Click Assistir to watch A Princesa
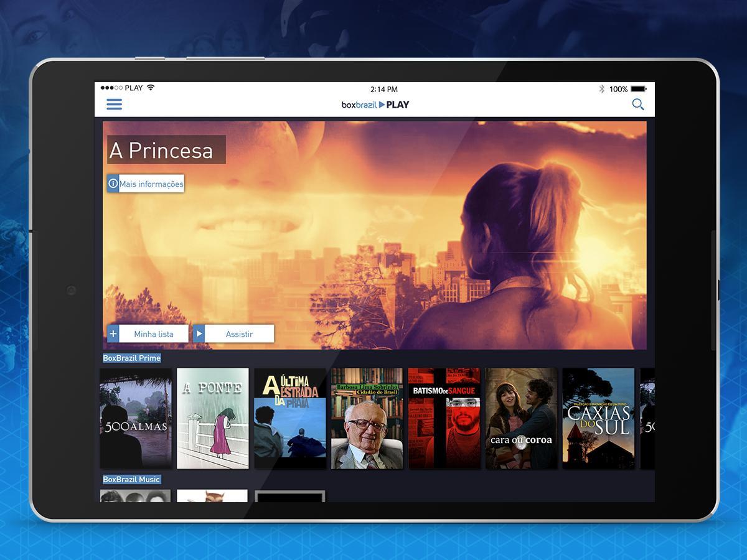747x560 pixels. click(x=239, y=334)
